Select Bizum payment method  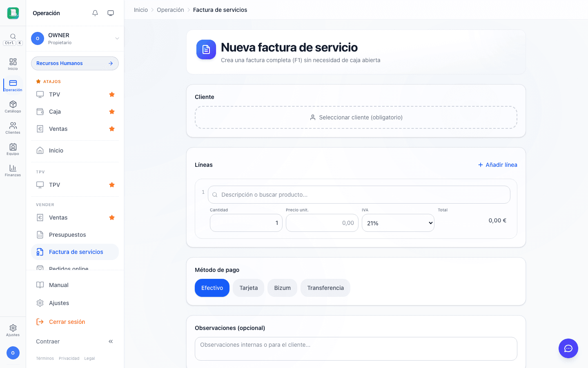282,288
